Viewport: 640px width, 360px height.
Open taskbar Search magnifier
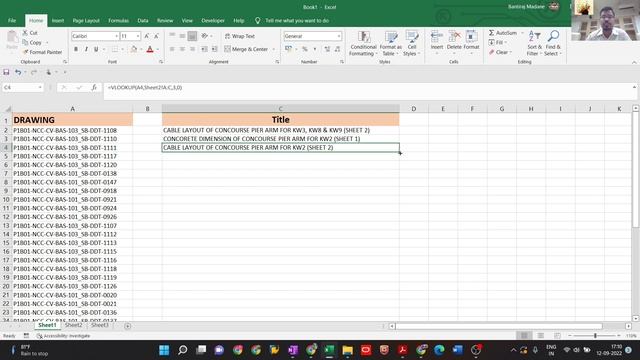click(x=182, y=350)
